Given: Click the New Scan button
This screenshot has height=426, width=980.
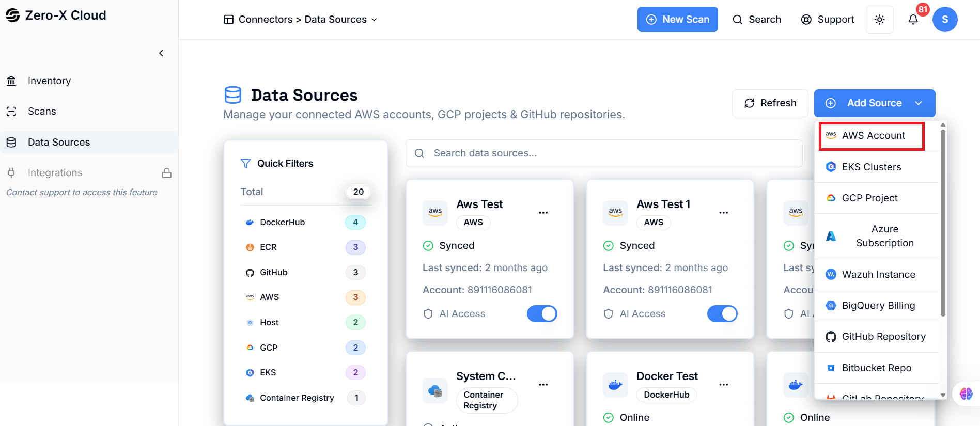Looking at the screenshot, I should pos(677,20).
